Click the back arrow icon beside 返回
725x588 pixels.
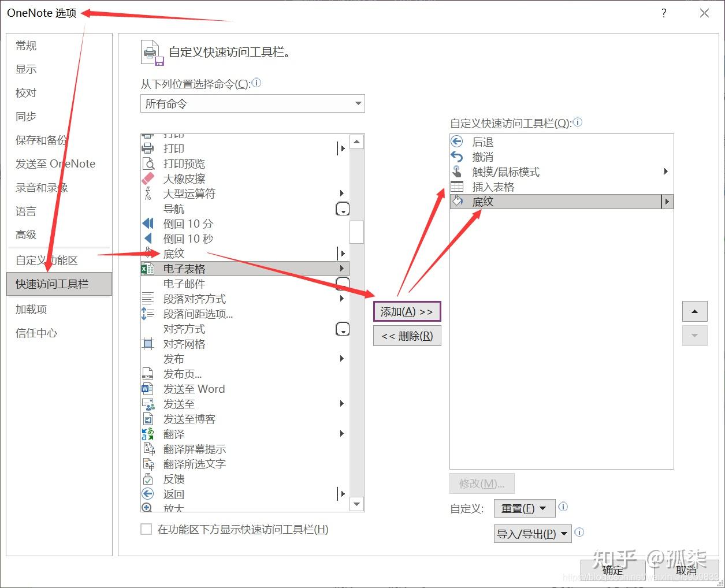148,494
